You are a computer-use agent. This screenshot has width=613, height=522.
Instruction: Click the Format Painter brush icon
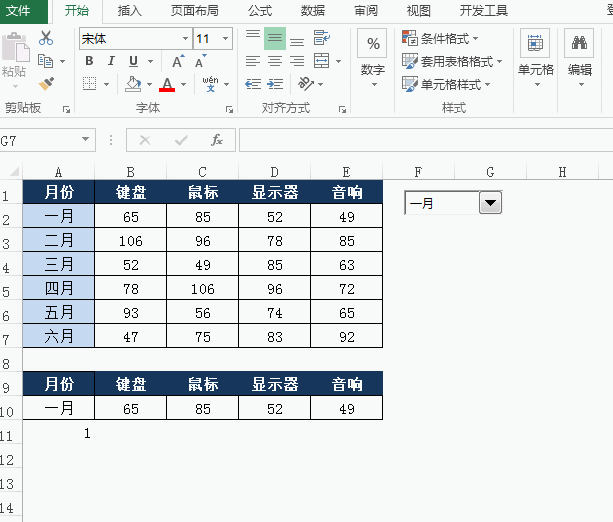[x=46, y=84]
